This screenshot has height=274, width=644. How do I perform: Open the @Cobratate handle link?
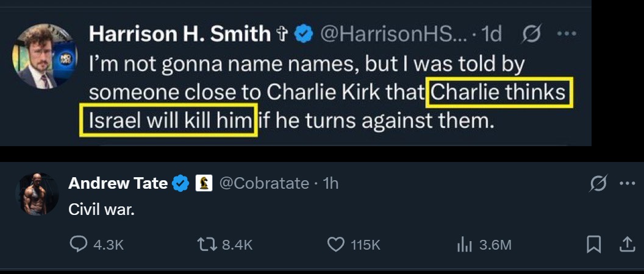[x=263, y=183]
